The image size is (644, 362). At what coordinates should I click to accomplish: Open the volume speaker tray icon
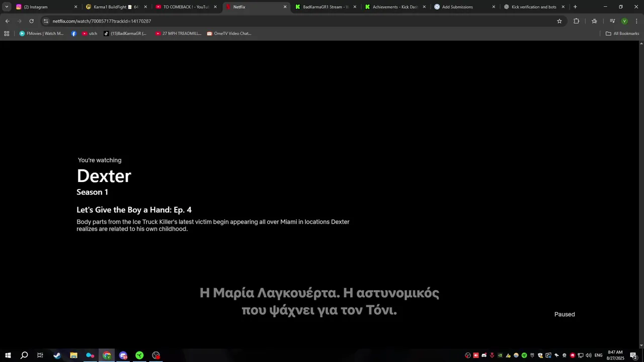coord(589,355)
